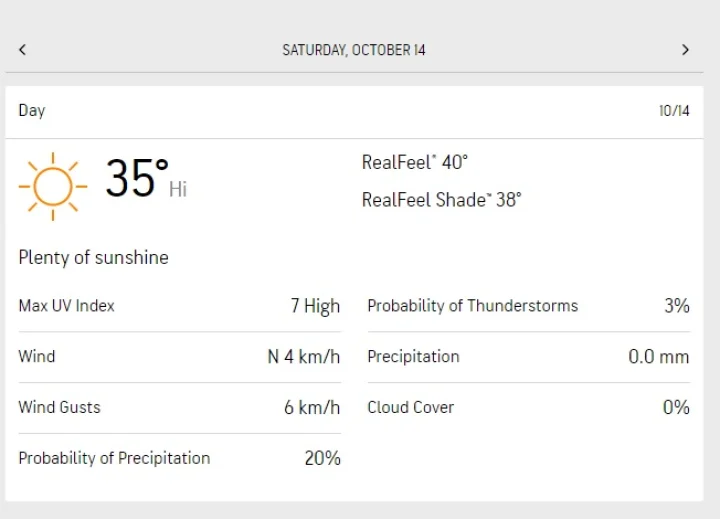Advance to next day with right arrow
720x519 pixels.
click(x=685, y=50)
